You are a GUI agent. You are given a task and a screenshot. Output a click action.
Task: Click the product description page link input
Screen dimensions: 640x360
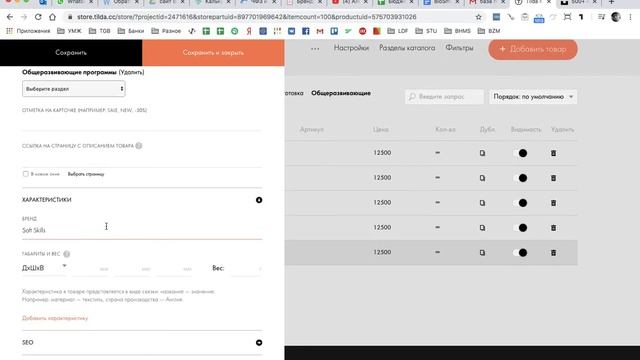142,159
